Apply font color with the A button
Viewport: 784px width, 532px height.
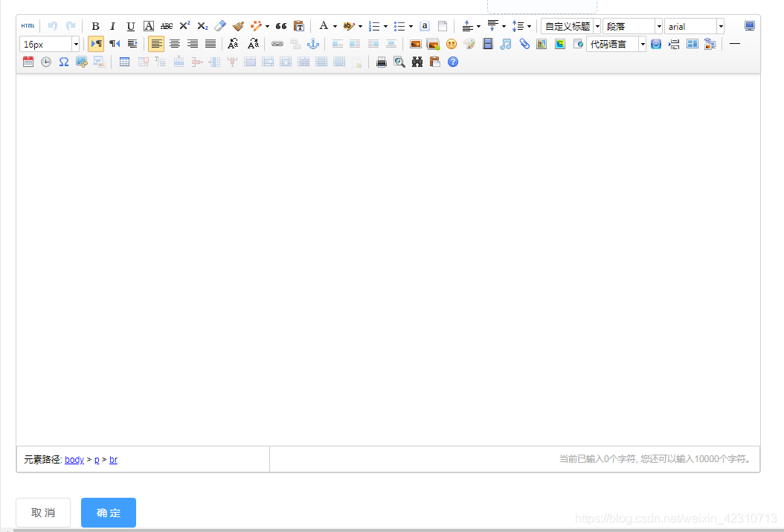coord(324,26)
